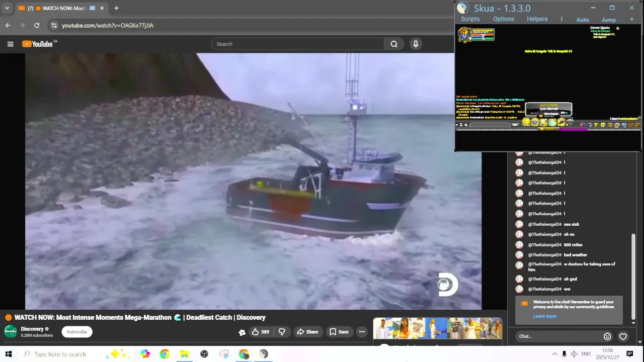Image resolution: width=644 pixels, height=362 pixels.
Task: Open the Windows notification center
Action: click(x=629, y=354)
